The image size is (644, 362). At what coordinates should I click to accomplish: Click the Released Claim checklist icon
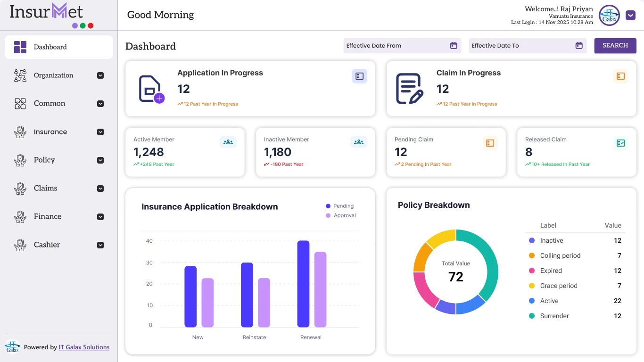(621, 143)
